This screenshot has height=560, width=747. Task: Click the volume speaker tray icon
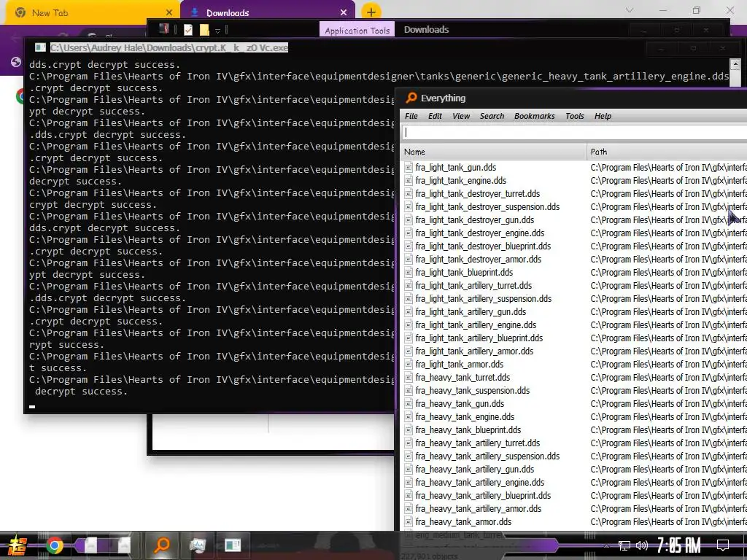642,545
